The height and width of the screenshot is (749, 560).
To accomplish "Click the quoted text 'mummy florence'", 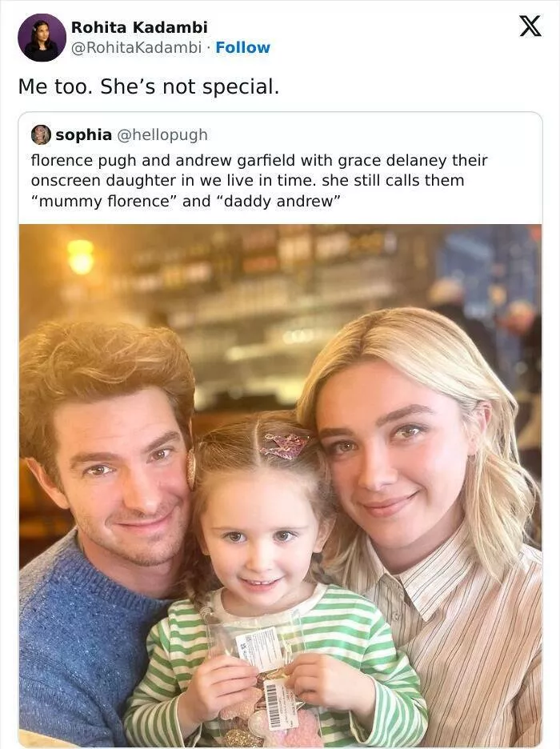I will [104, 201].
